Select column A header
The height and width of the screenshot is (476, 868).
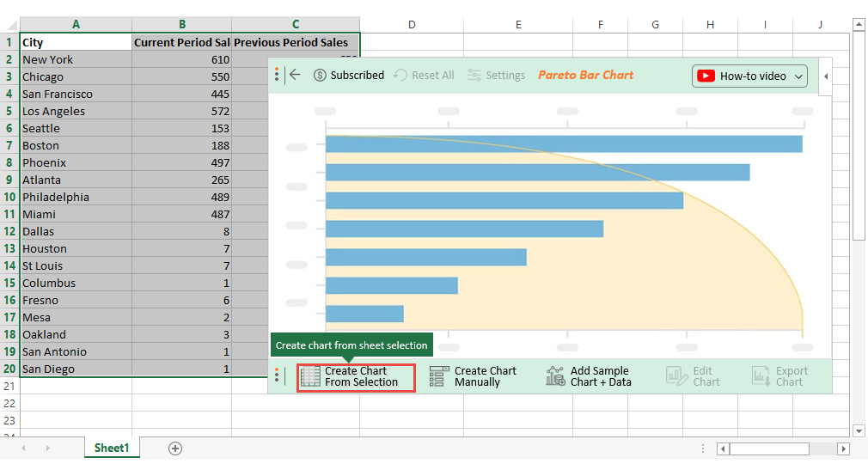(x=76, y=24)
